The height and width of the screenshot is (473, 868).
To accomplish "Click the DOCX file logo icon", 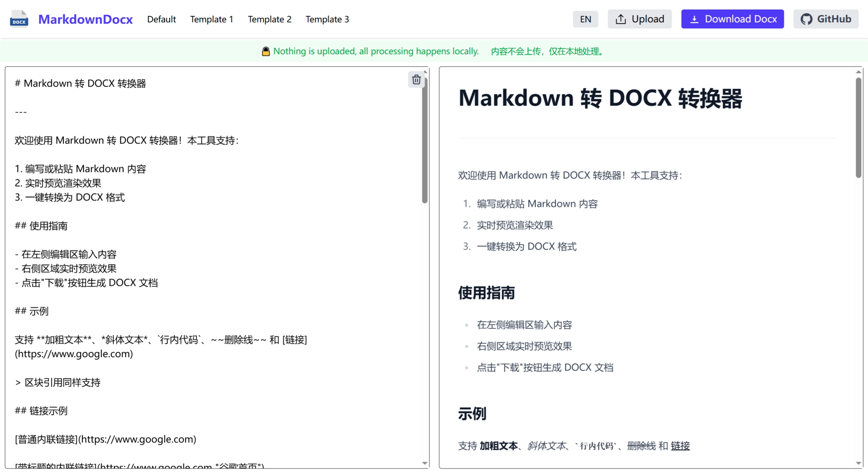I will pos(19,19).
